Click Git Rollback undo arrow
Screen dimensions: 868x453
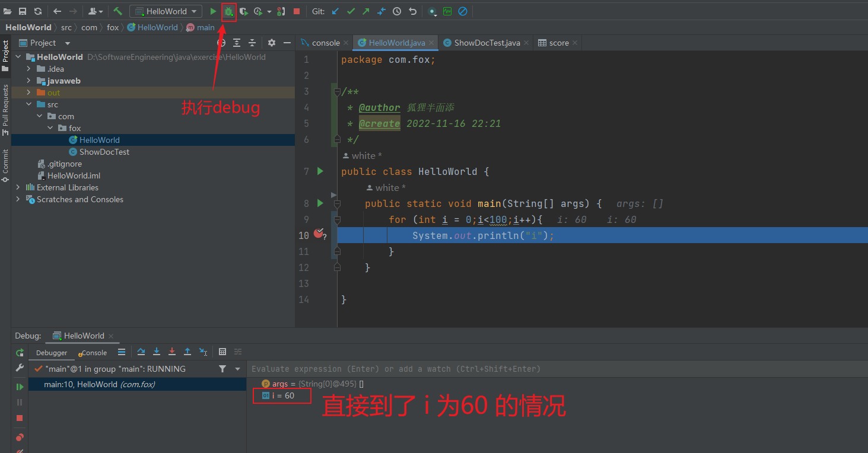point(412,11)
